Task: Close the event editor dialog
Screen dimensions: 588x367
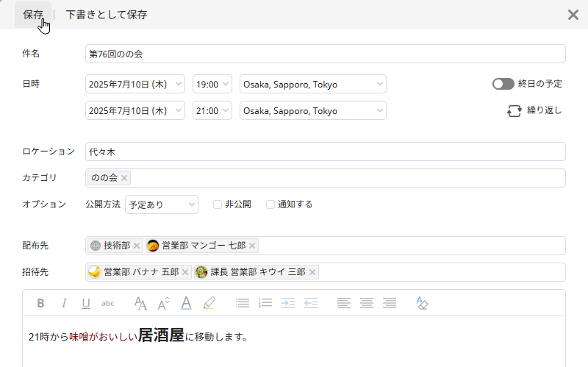Action: (573, 15)
